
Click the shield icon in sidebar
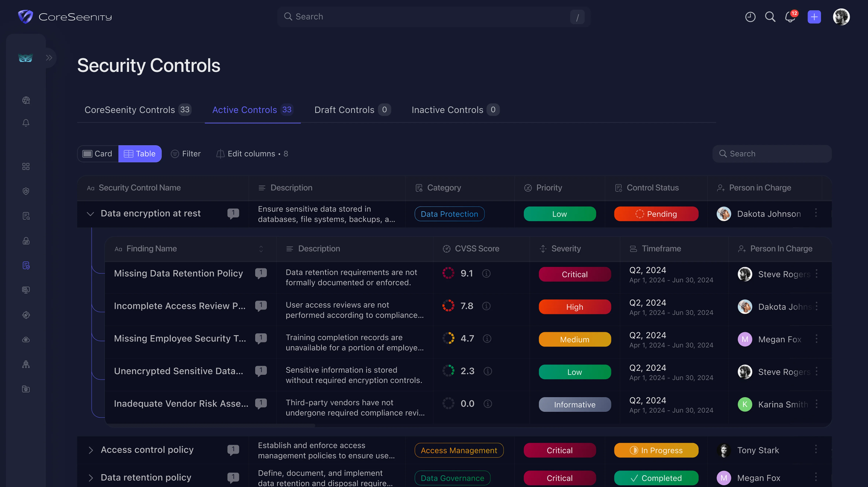point(26,191)
